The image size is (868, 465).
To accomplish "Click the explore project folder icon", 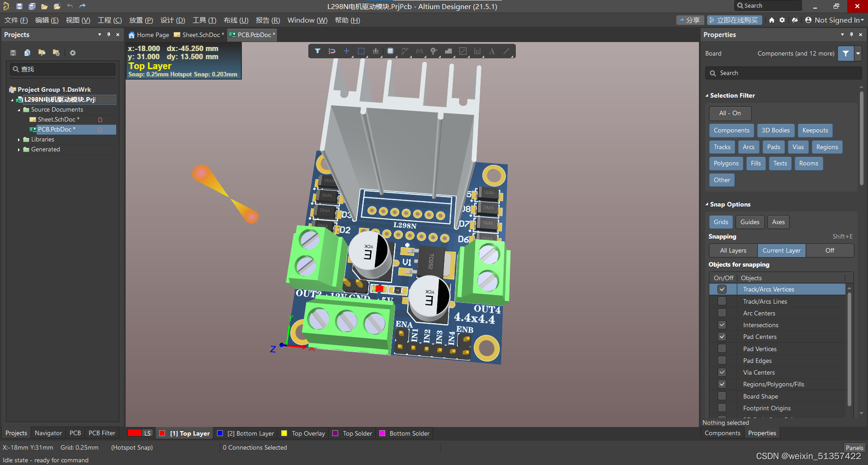I will point(42,53).
